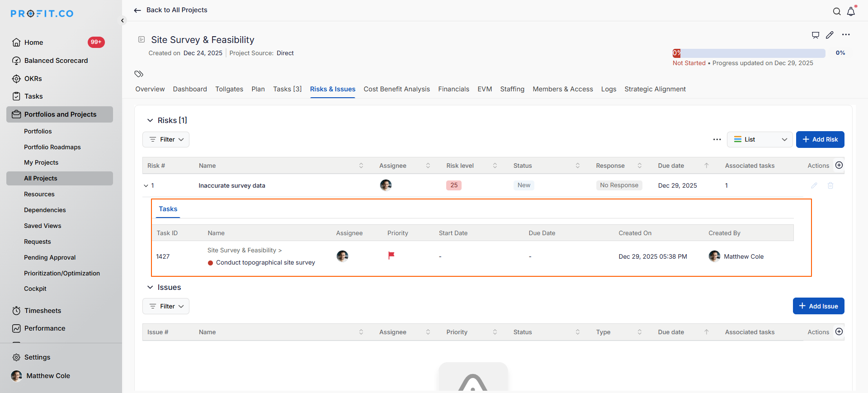Open the notifications bell

click(x=851, y=12)
